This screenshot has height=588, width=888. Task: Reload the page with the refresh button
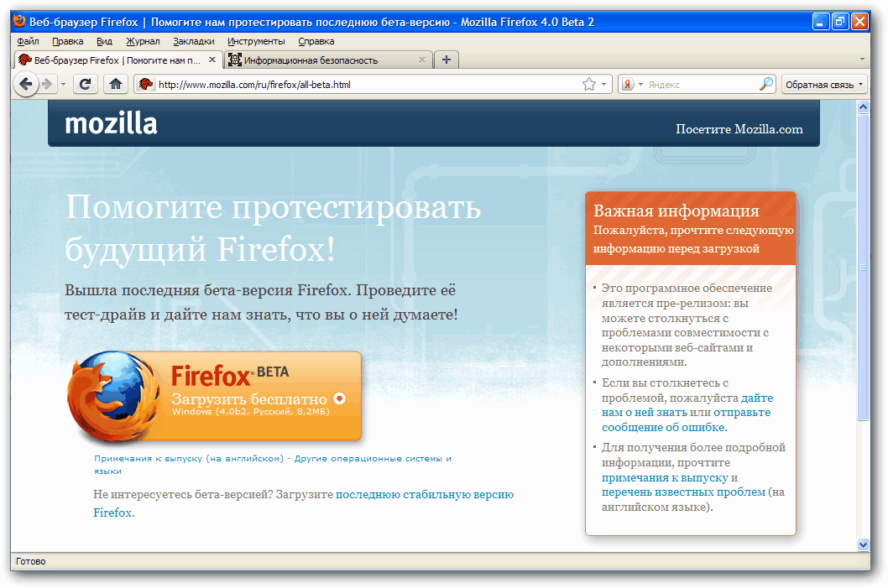coord(85,85)
